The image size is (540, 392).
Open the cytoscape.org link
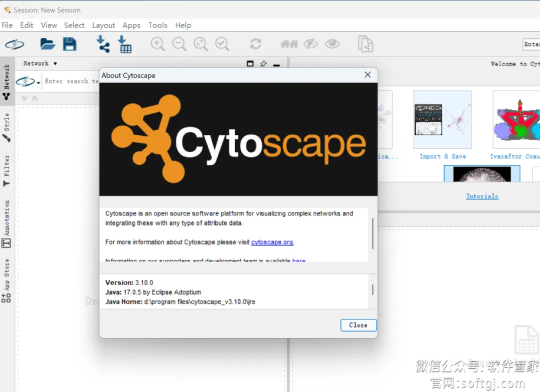point(272,242)
